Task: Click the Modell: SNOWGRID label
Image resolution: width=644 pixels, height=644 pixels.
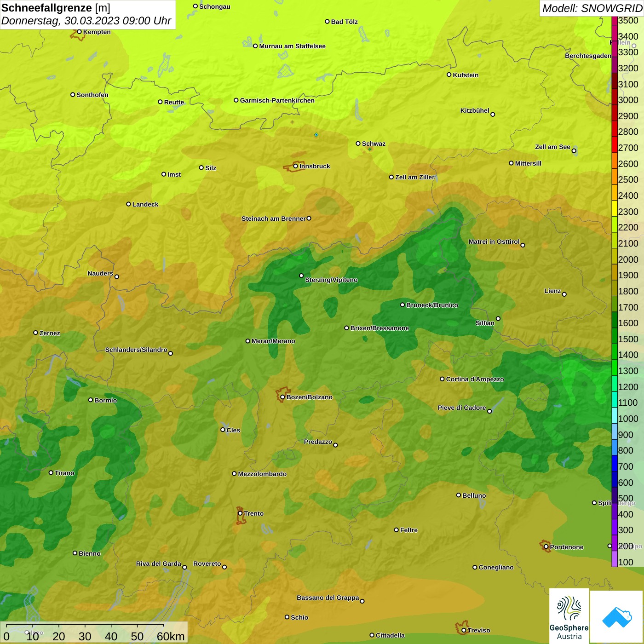Action: 592,8
